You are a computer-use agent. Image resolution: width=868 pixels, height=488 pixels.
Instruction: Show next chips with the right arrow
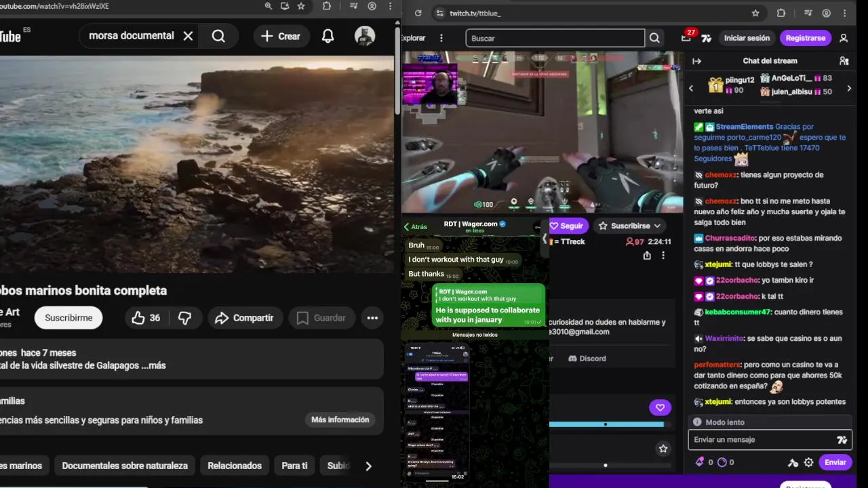click(368, 466)
